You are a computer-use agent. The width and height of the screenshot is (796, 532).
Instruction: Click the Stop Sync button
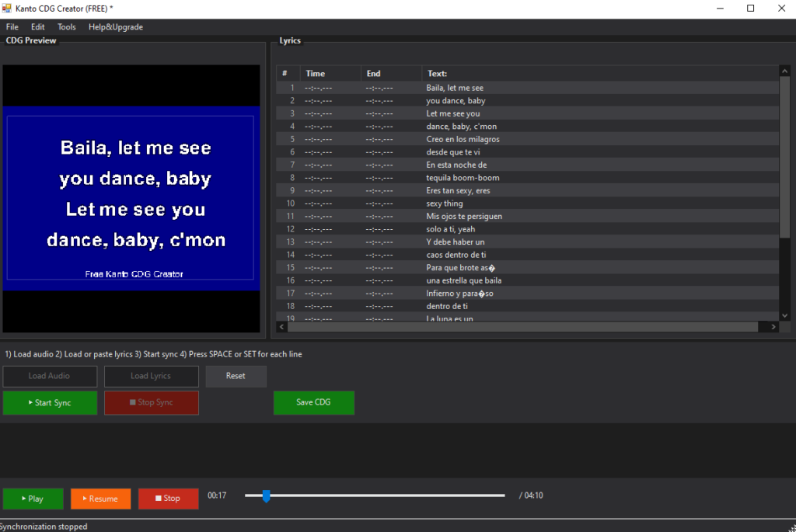152,402
